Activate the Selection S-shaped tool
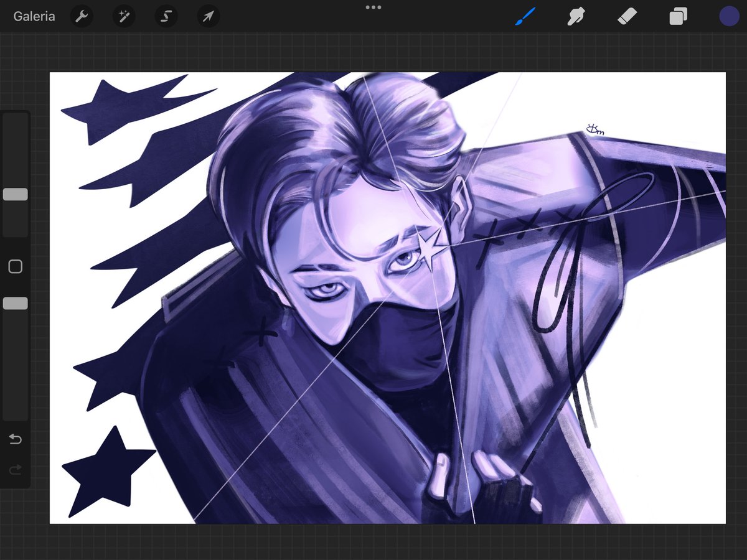747x560 pixels. [x=166, y=17]
